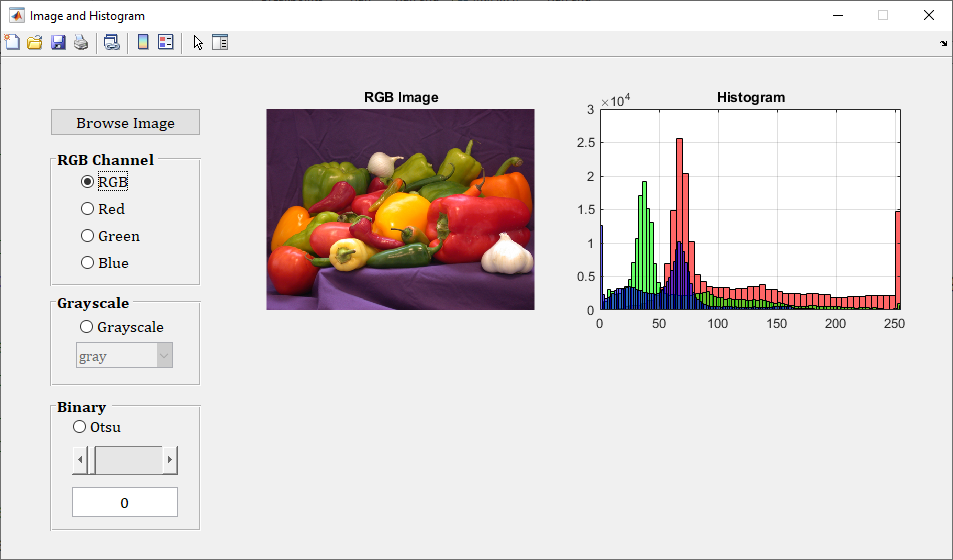Screen dimensions: 953x560
Task: Insert a legend from the toolbar
Action: 166,42
